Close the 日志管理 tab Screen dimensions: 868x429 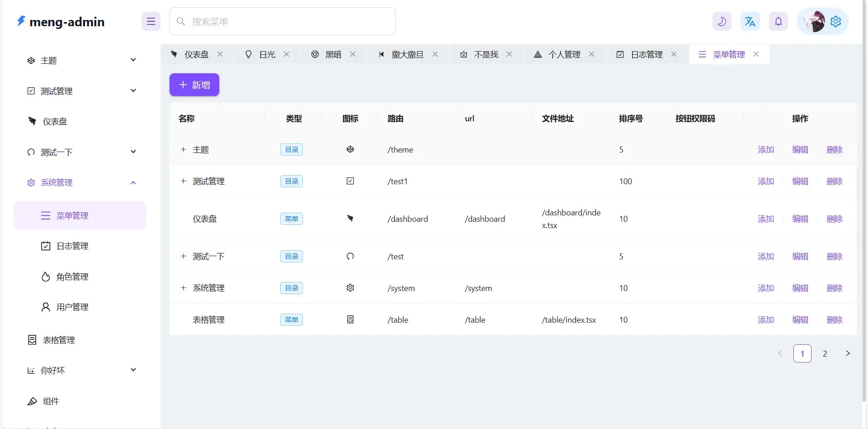674,54
